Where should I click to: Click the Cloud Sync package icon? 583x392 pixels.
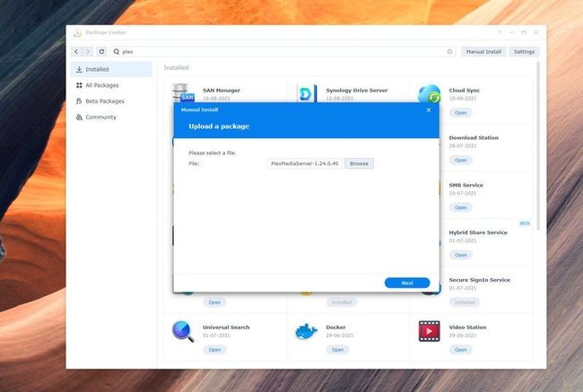[x=429, y=93]
